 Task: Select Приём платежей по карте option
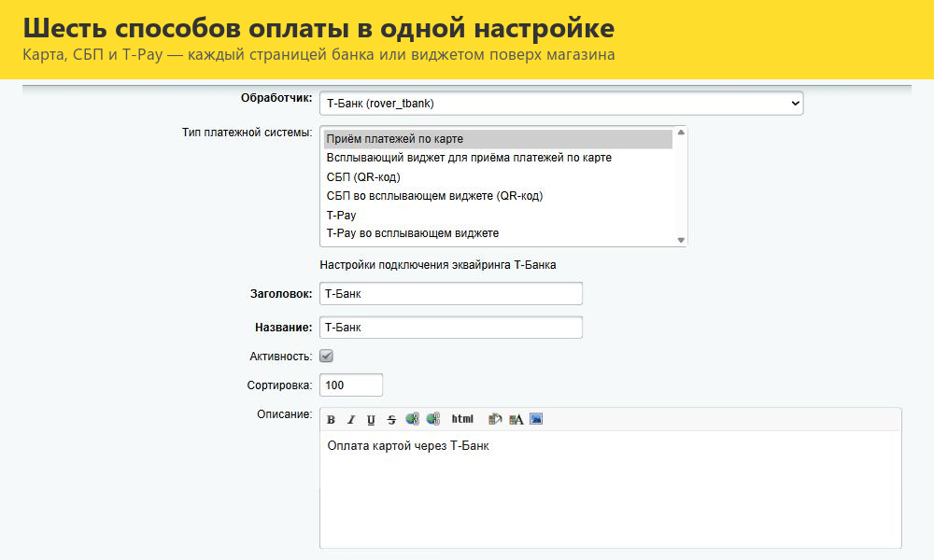[x=498, y=139]
